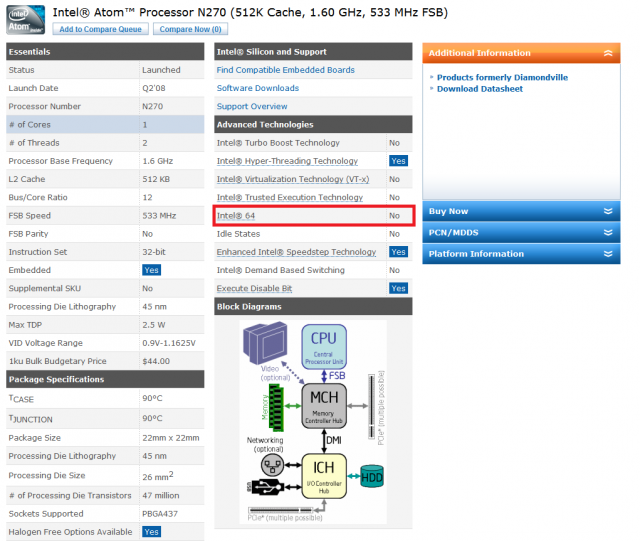Click Yes badge for Halogen Free Options

pos(151,532)
